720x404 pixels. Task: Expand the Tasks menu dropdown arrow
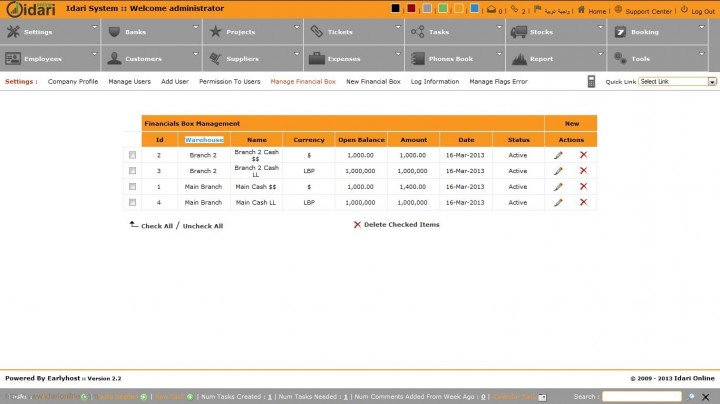[499, 27]
